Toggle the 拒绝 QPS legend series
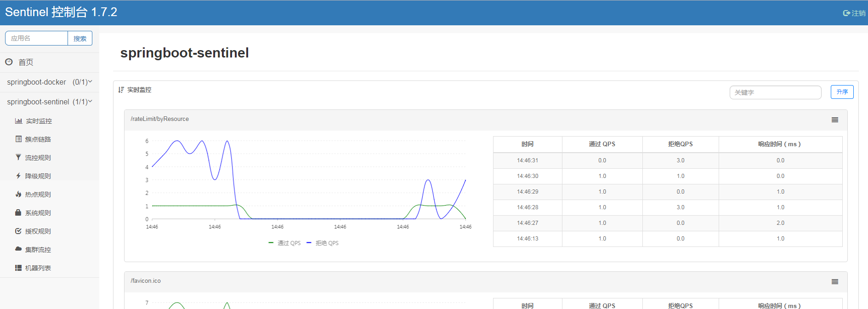 [x=323, y=243]
